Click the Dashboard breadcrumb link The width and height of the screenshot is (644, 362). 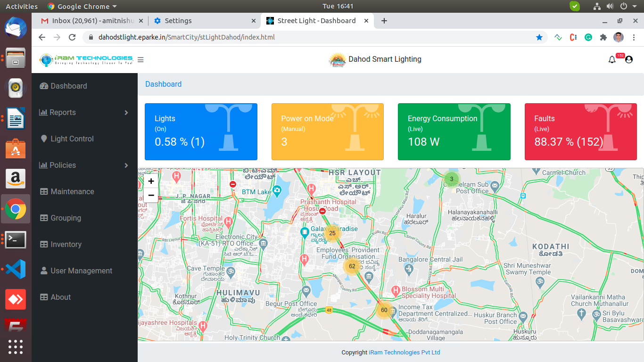[163, 84]
